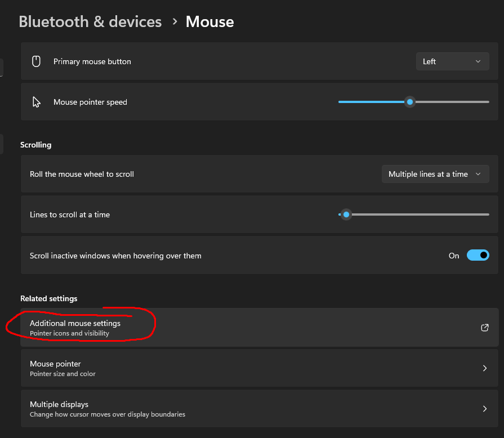Click the On label next to the toggle
Screen dimensions: 504x438
pos(454,256)
